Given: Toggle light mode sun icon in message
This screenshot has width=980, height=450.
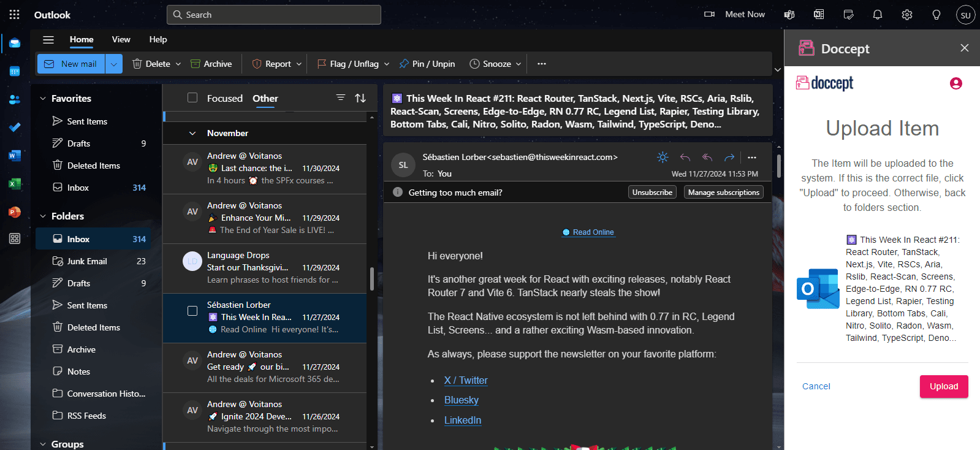Looking at the screenshot, I should tap(663, 158).
